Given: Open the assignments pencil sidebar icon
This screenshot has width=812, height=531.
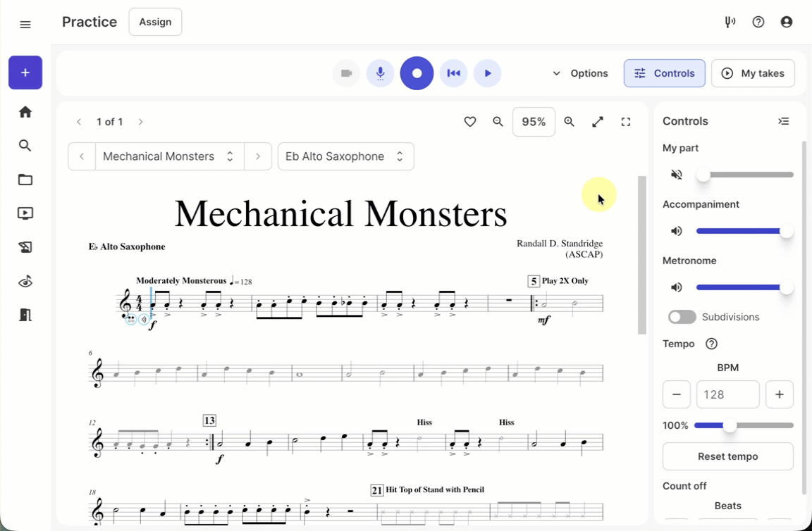Looking at the screenshot, I should (x=25, y=247).
